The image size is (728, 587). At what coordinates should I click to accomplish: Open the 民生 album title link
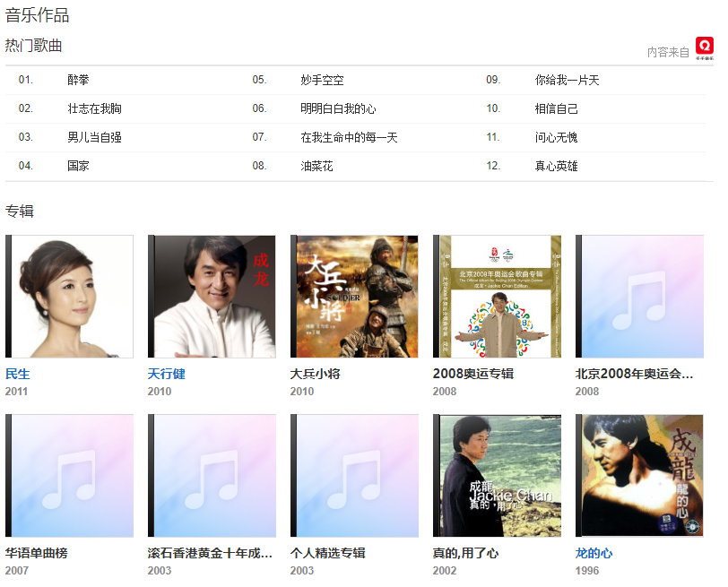18,374
